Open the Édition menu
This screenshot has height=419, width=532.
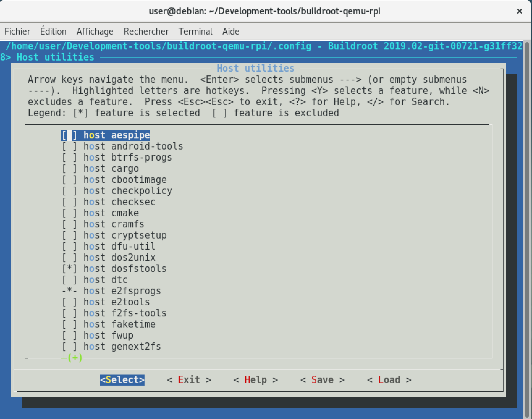click(x=53, y=32)
